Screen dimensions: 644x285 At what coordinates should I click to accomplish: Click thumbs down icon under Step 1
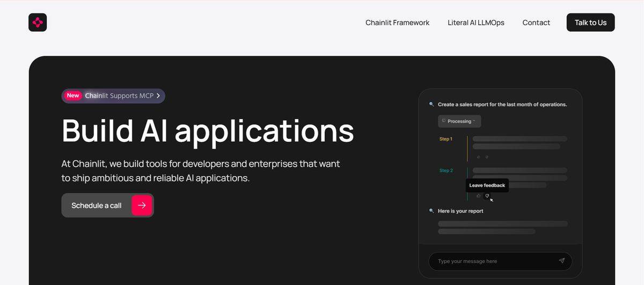click(487, 157)
